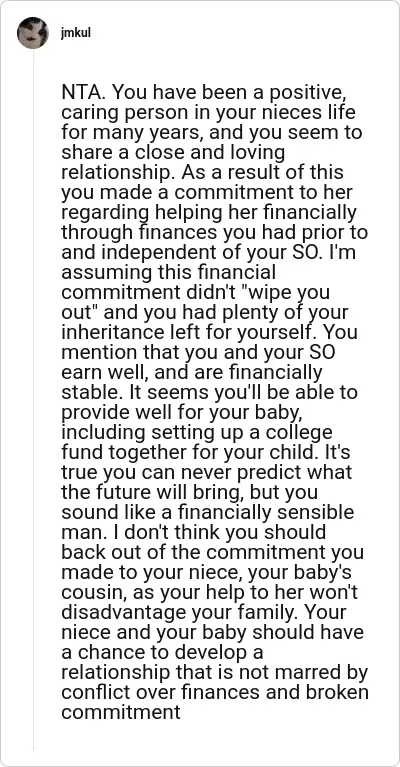Click the line "inheritance left for yourself. You"
The width and height of the screenshot is (400, 767).
[x=209, y=333]
